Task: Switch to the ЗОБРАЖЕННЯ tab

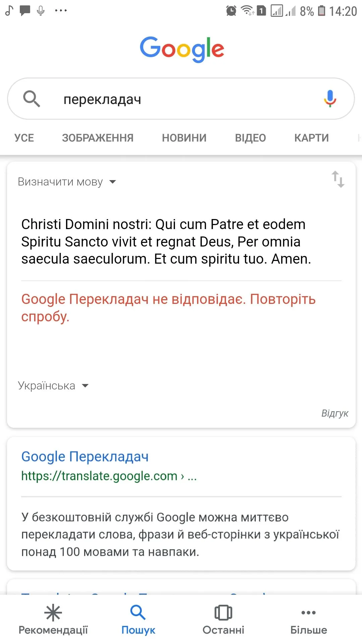Action: click(x=98, y=138)
